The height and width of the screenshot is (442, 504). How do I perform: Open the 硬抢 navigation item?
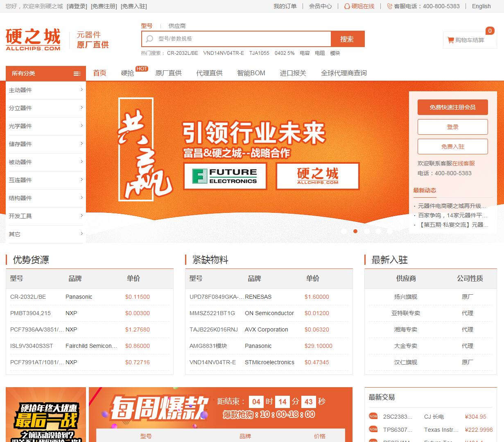[127, 73]
